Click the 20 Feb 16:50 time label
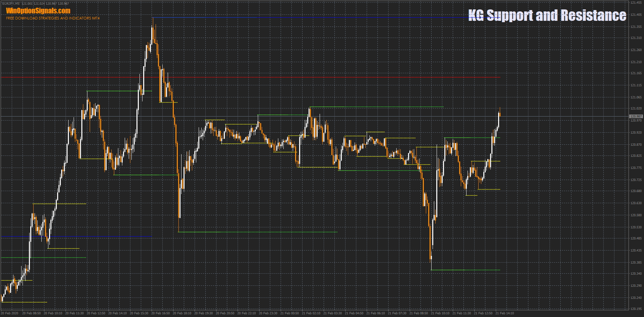 tap(160, 313)
